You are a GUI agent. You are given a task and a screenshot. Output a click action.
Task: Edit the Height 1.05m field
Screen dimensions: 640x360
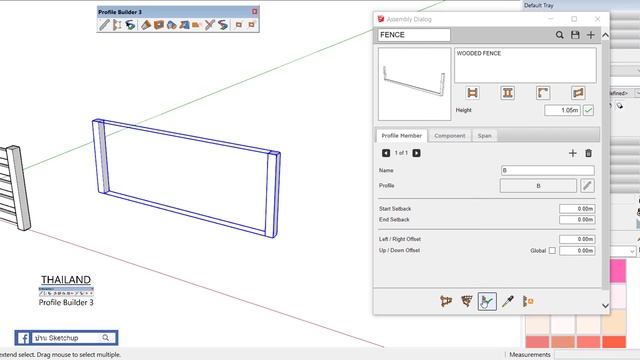pyautogui.click(x=562, y=110)
